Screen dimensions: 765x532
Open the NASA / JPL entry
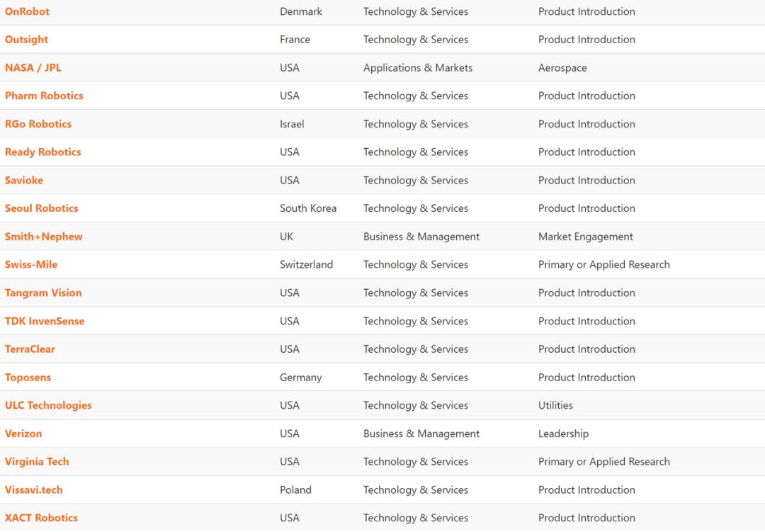[33, 68]
